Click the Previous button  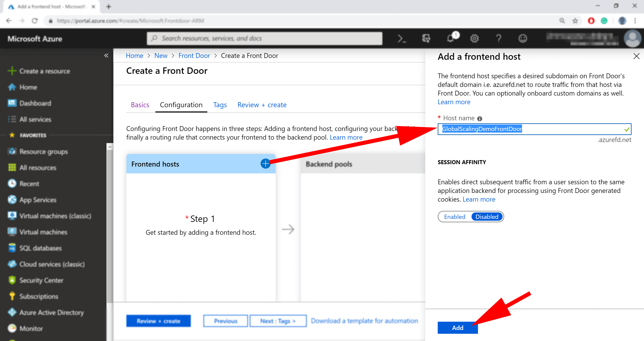click(x=225, y=321)
